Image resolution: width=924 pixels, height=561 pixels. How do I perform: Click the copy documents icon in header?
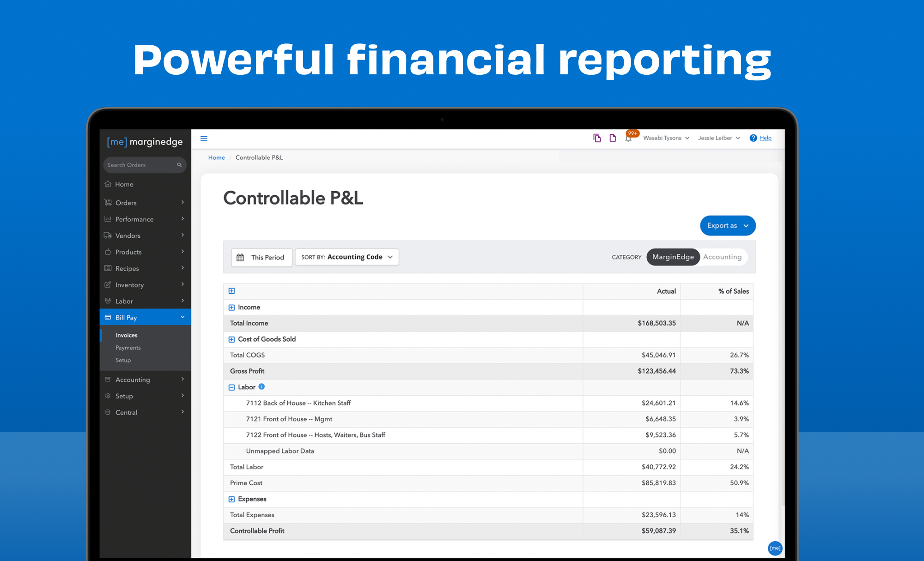pyautogui.click(x=597, y=138)
